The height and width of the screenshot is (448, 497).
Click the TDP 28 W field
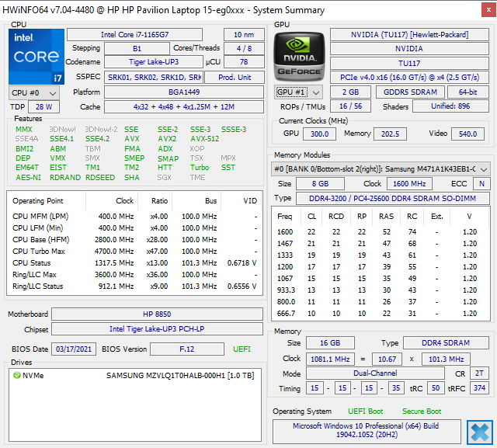pos(43,107)
